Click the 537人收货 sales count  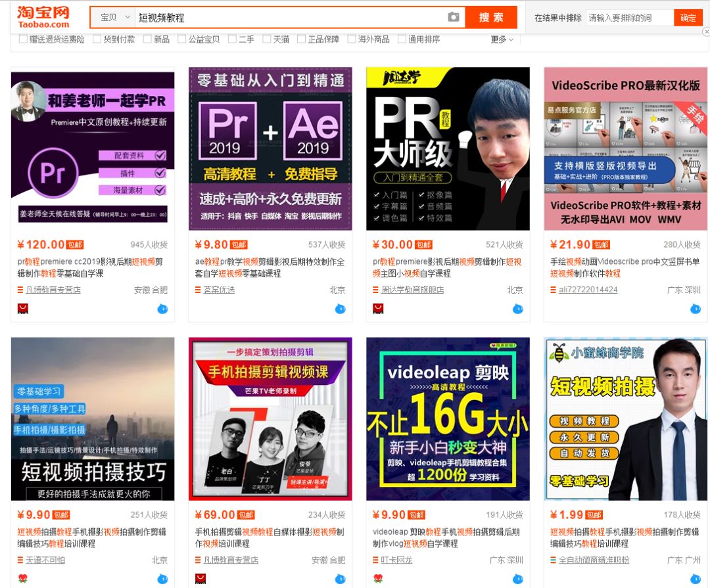[327, 245]
